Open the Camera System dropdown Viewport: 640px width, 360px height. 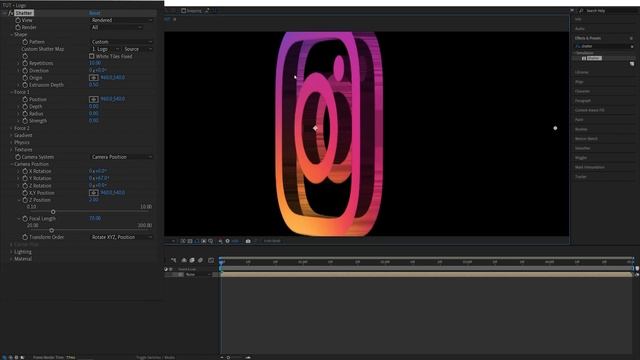click(122, 157)
